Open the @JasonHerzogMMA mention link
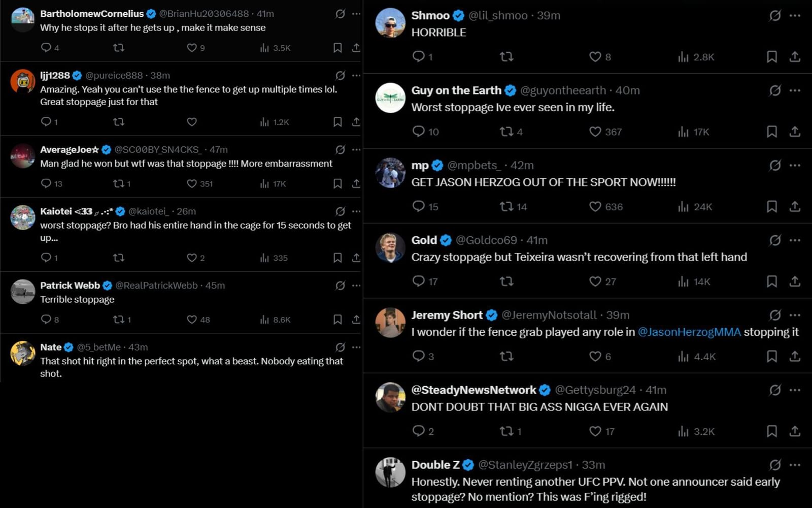Viewport: 812px width, 508px height. 689,332
